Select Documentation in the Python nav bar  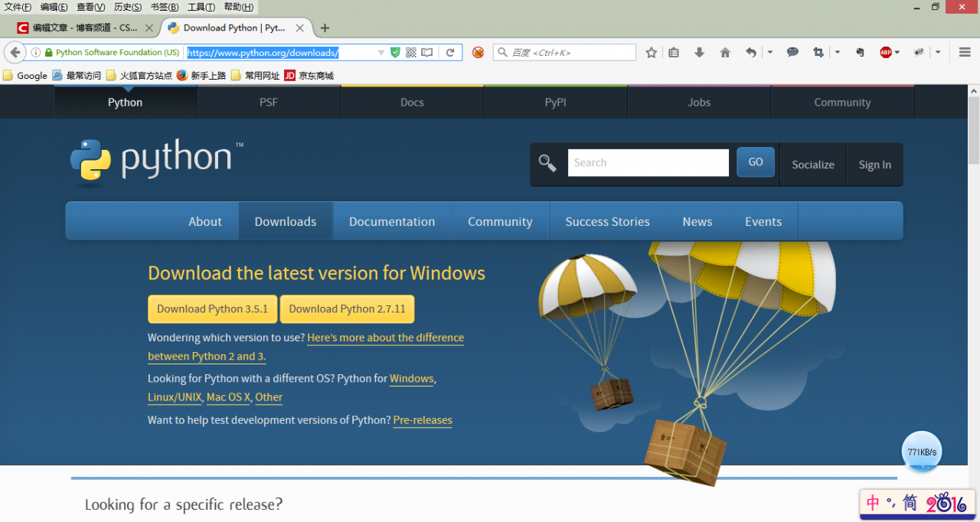pyautogui.click(x=392, y=221)
